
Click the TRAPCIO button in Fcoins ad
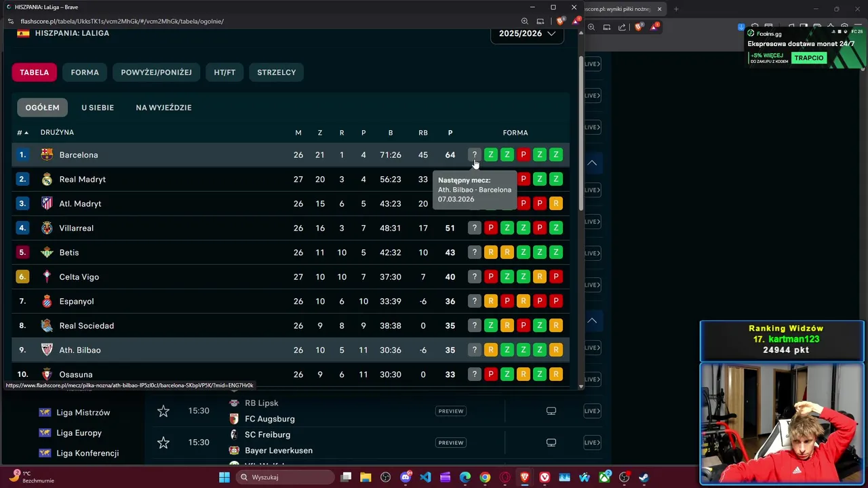coord(809,58)
